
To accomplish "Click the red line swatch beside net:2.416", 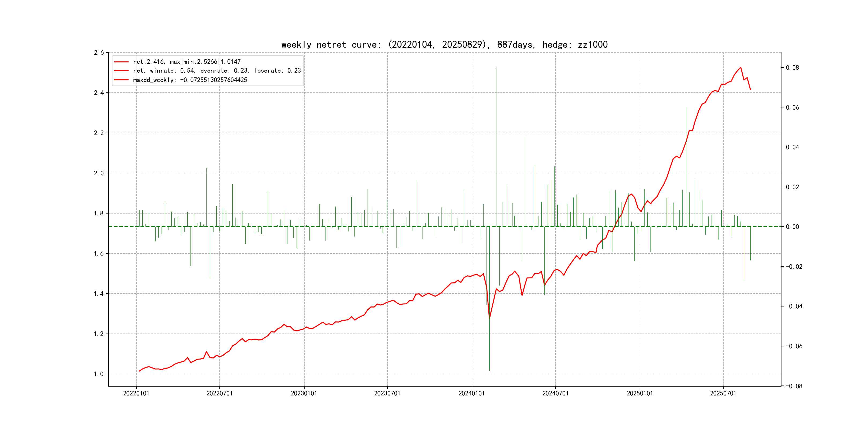I will (x=121, y=62).
